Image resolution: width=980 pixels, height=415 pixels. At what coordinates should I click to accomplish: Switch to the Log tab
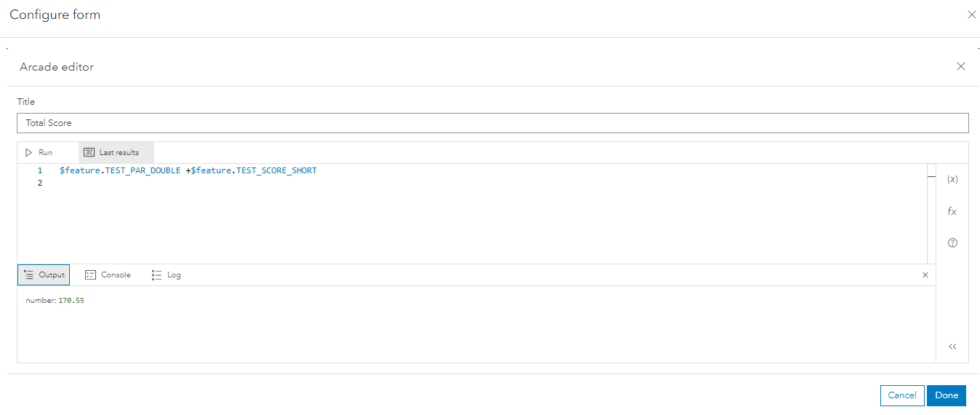167,275
